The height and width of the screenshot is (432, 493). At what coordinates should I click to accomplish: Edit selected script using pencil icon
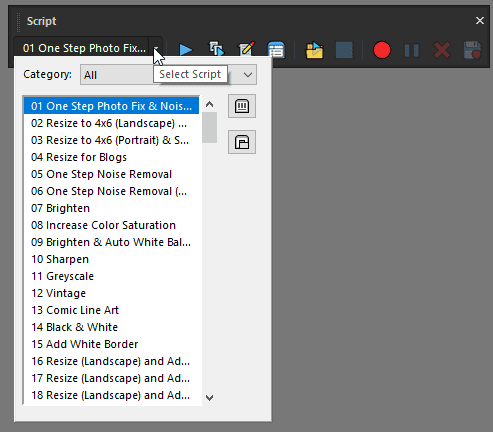point(246,49)
